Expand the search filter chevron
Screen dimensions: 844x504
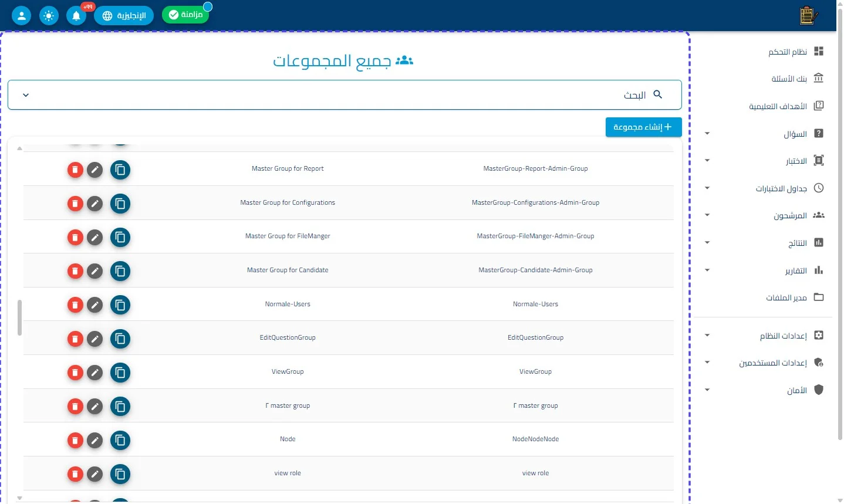(x=26, y=95)
